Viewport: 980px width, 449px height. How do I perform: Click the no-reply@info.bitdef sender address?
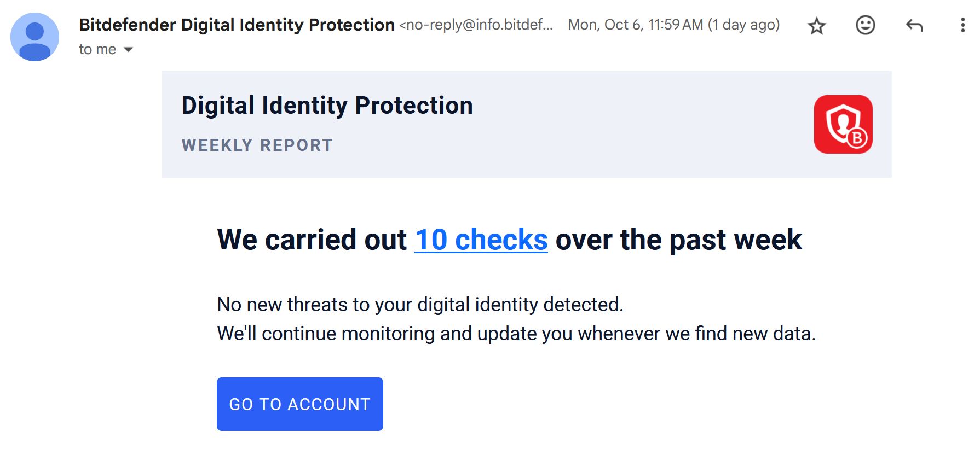(476, 25)
